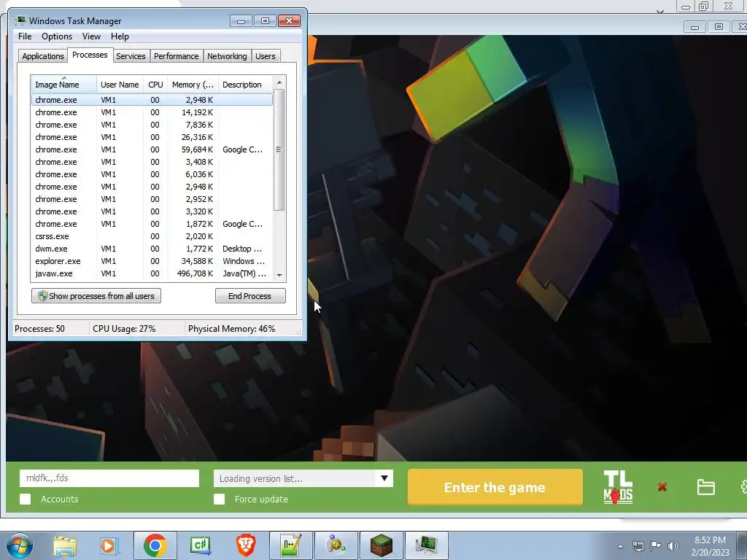Screen dimensions: 747x560
Task: Select the dwm.exe process row
Action: (x=152, y=249)
